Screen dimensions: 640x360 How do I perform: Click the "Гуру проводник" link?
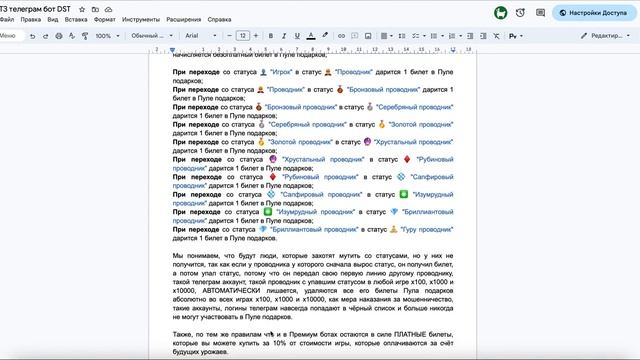point(427,229)
